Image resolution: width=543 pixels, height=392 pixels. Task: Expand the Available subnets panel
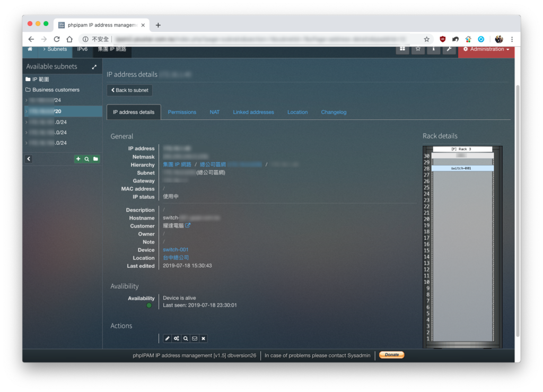click(x=94, y=67)
